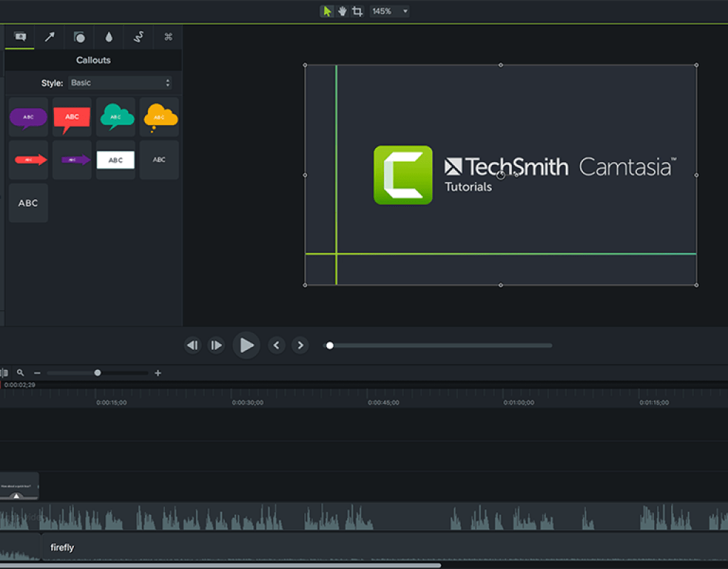Open the Blur and Highlight tab

[x=109, y=37]
